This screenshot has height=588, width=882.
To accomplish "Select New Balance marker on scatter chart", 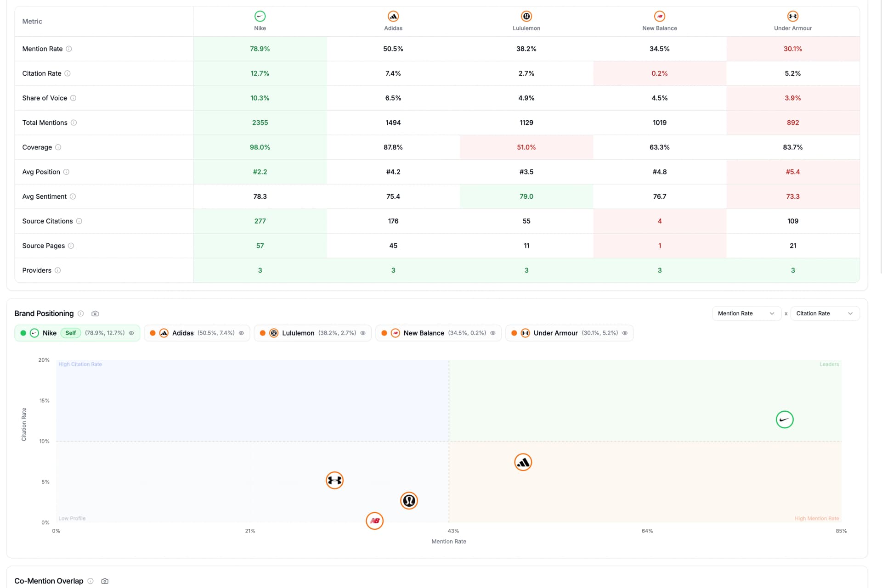I will coord(375,521).
